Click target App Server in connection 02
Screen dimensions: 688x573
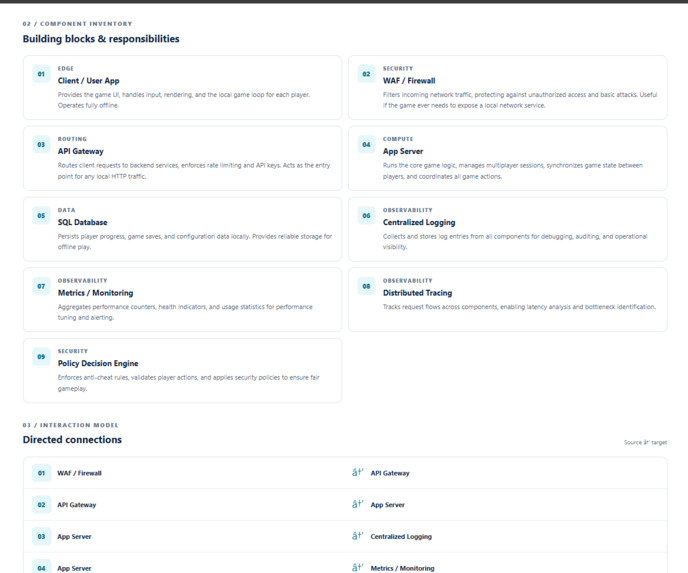tap(387, 505)
